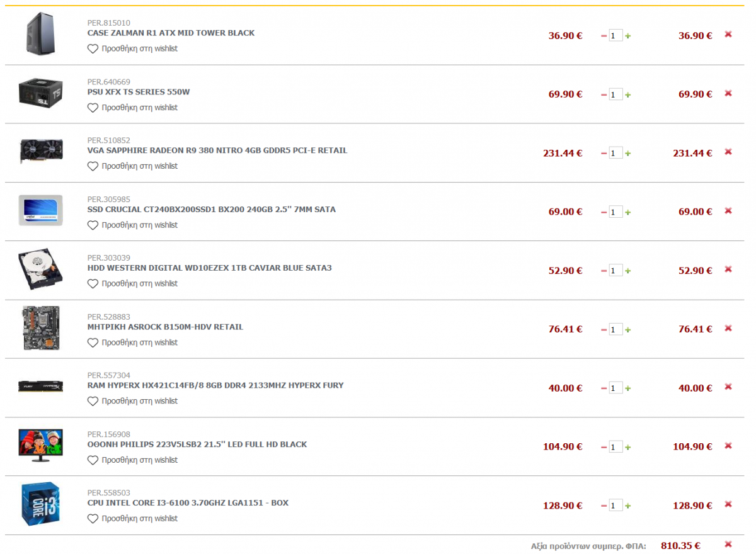Open HDD WESTERN DIGITAL WD10EZEX product title
Viewport: 756px width, 554px height.
pyautogui.click(x=209, y=268)
